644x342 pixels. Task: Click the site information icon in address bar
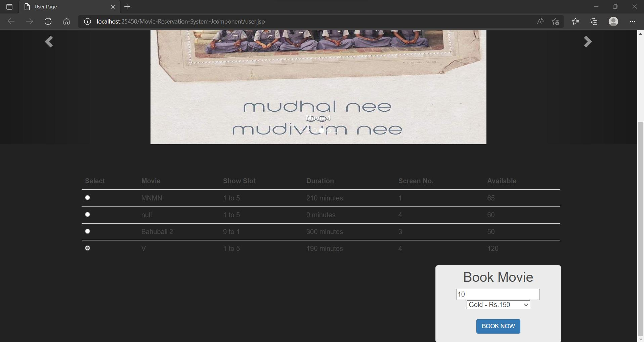pyautogui.click(x=87, y=21)
